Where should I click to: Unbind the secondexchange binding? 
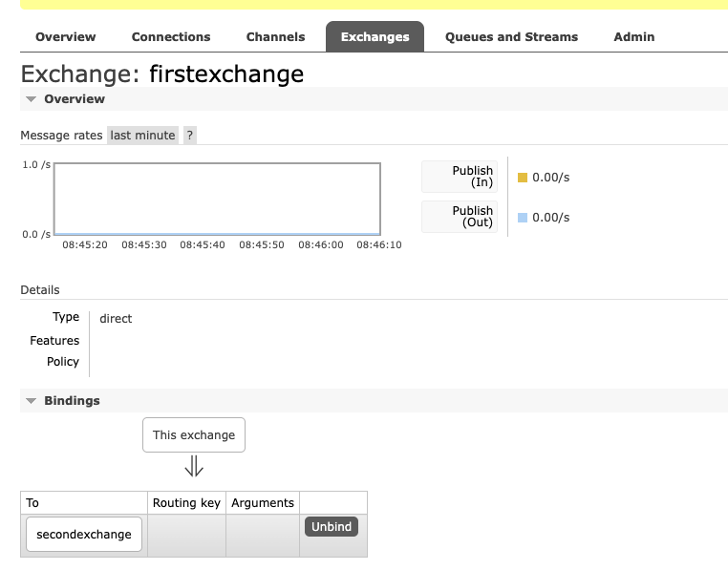click(x=331, y=526)
